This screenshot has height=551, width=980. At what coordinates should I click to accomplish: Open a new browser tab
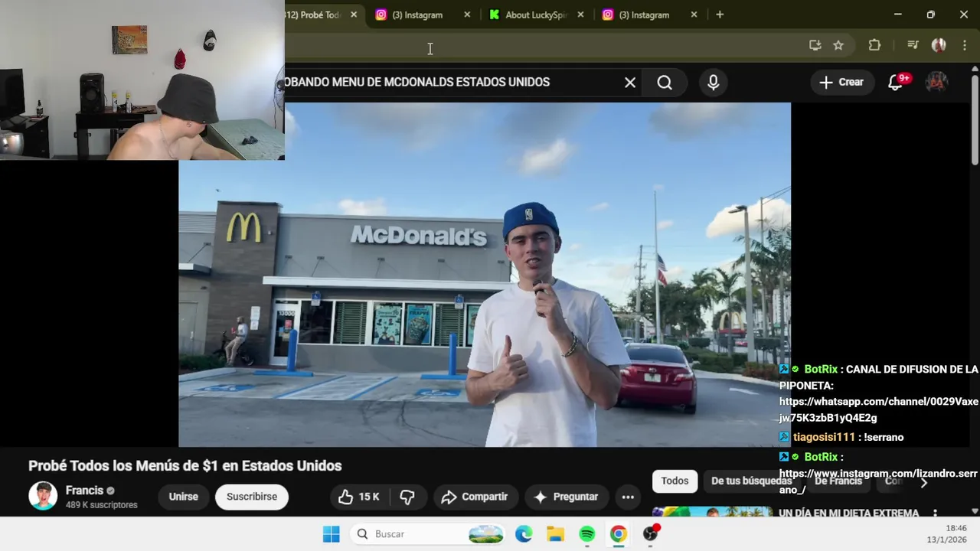click(x=720, y=15)
